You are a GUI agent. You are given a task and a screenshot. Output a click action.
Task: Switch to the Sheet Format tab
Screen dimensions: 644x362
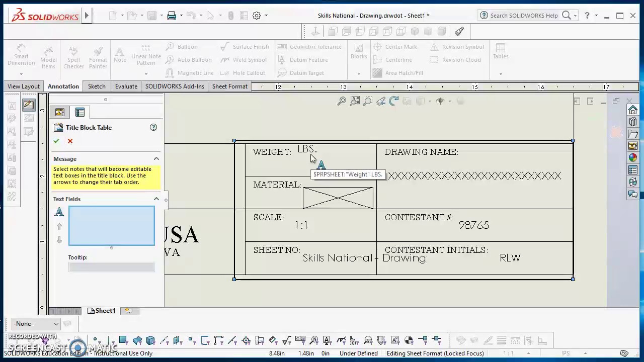tap(229, 86)
